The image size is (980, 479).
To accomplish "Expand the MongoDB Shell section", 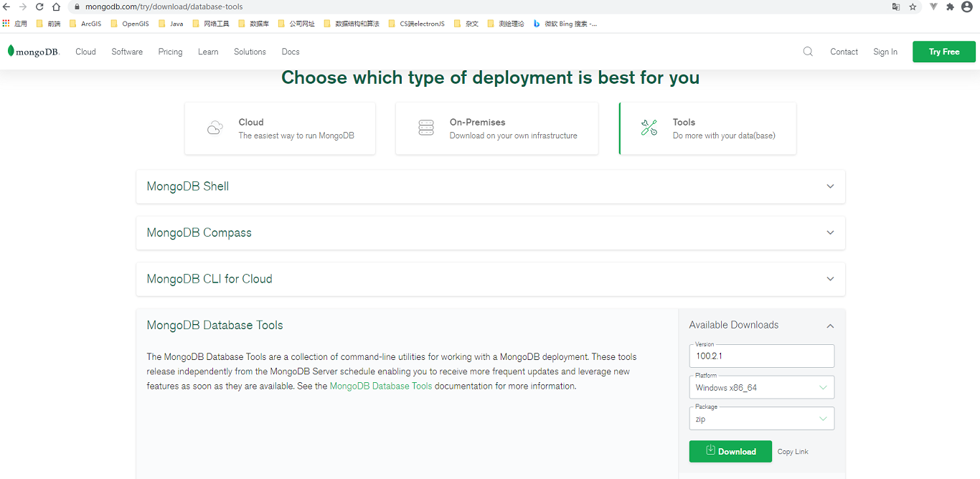I will (x=830, y=186).
